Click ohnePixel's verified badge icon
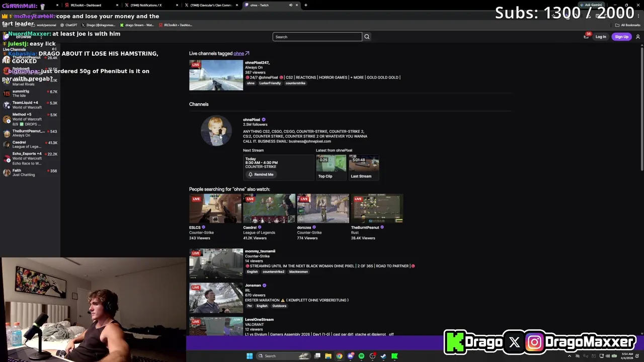 [x=264, y=120]
